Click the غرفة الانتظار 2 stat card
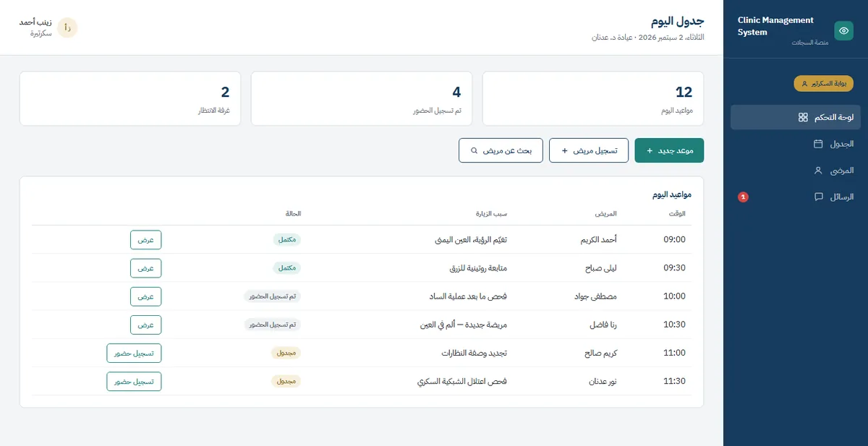 pos(130,98)
